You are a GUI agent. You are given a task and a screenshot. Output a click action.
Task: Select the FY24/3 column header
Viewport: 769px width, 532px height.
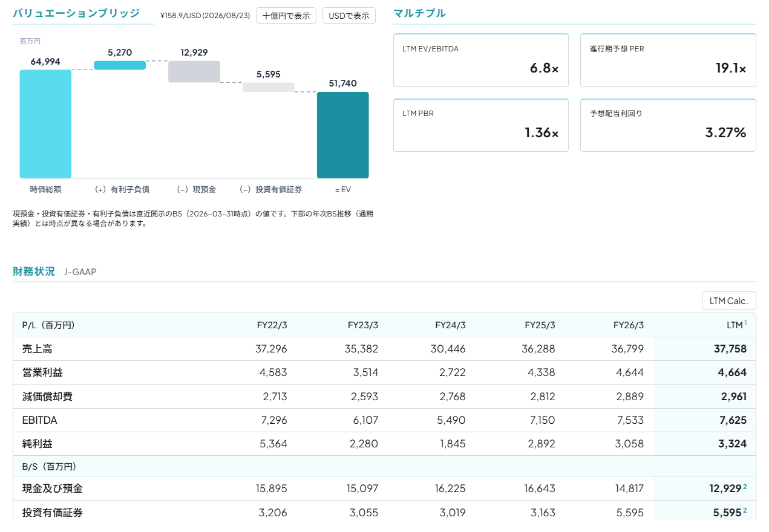(x=451, y=325)
